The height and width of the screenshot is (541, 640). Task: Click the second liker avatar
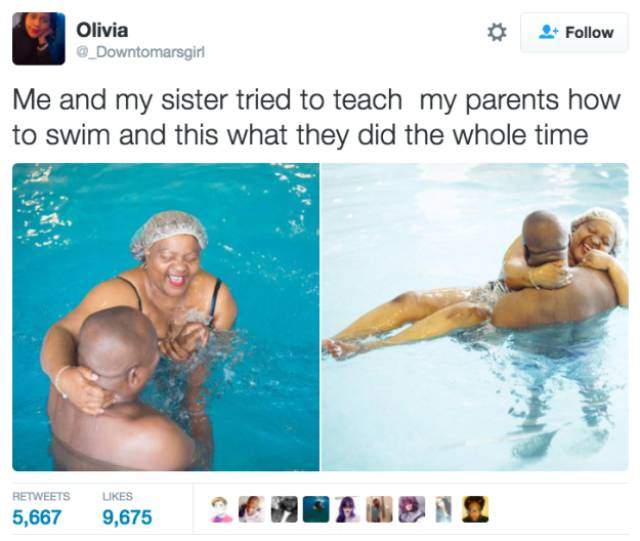coord(251,509)
